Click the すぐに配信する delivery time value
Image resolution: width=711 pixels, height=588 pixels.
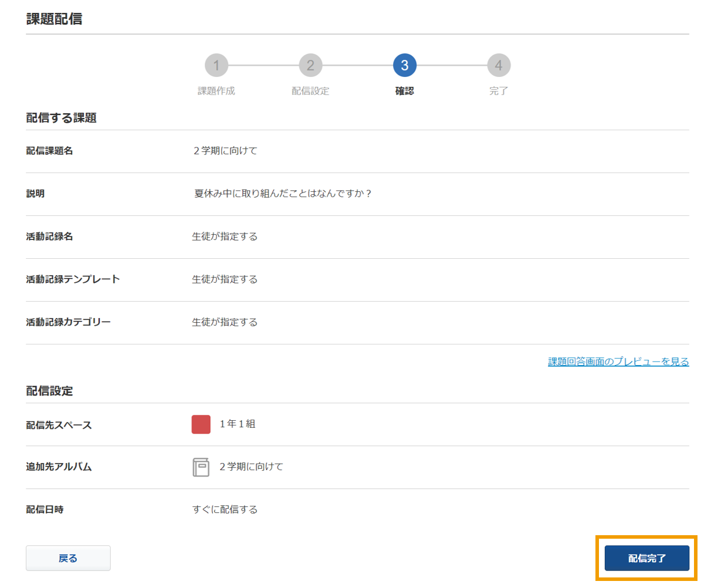225,509
